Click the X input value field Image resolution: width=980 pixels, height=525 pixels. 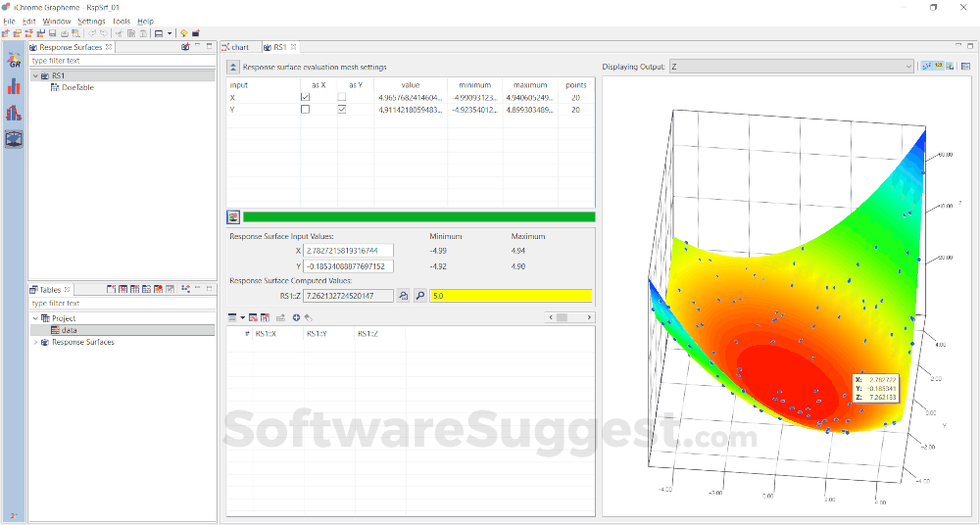point(348,251)
